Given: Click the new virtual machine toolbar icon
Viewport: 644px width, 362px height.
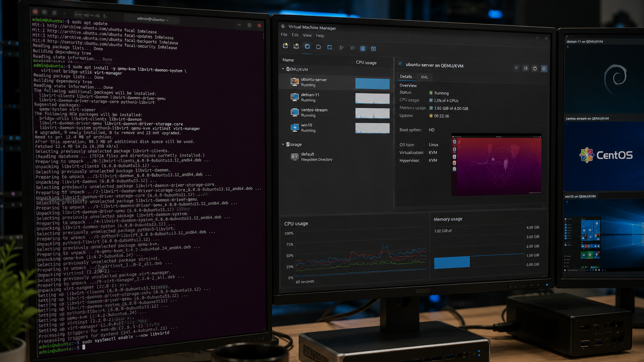Looking at the screenshot, I should (x=285, y=46).
